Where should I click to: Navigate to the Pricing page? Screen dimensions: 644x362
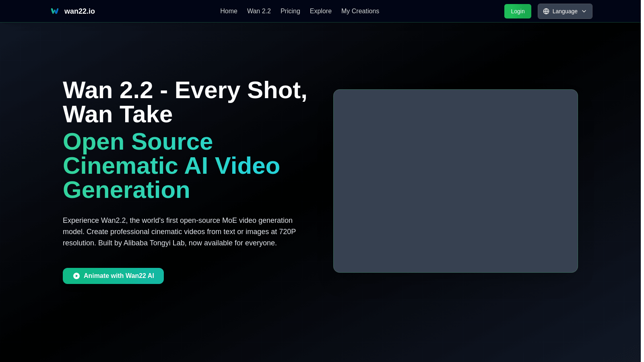point(290,11)
